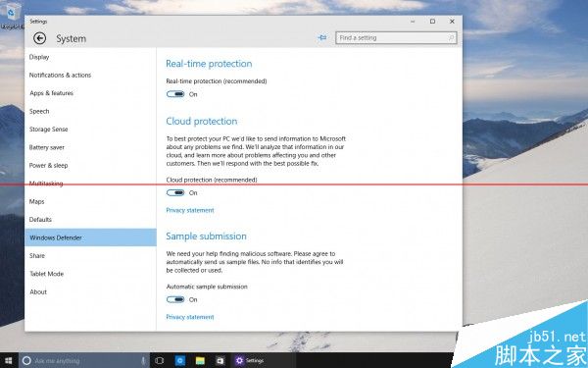Select Defaults in the sidebar

pos(90,219)
